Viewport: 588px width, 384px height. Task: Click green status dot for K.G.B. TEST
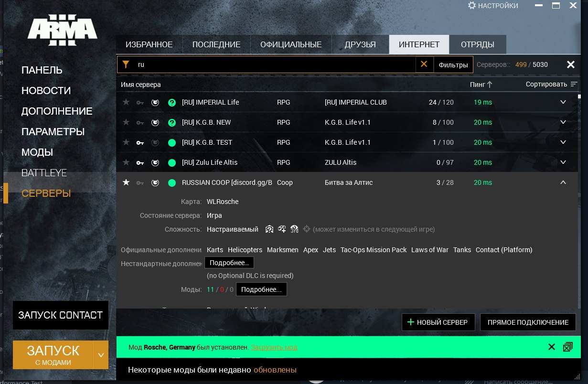pyautogui.click(x=172, y=142)
